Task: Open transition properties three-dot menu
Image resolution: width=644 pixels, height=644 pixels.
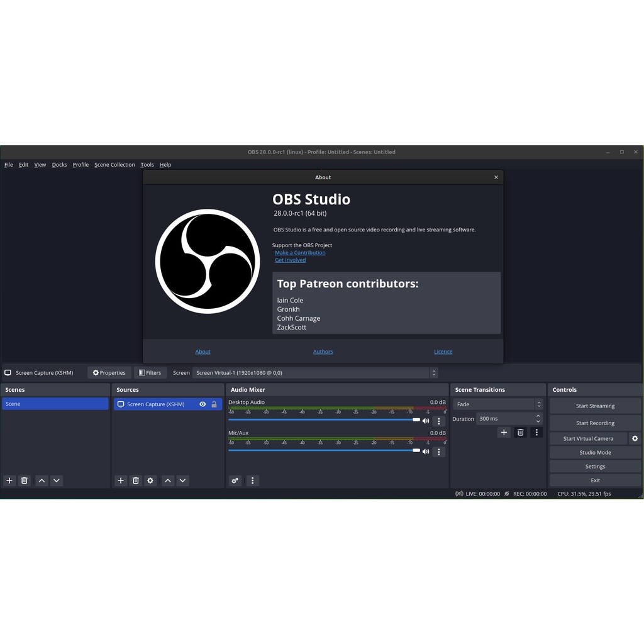Action: coord(536,433)
